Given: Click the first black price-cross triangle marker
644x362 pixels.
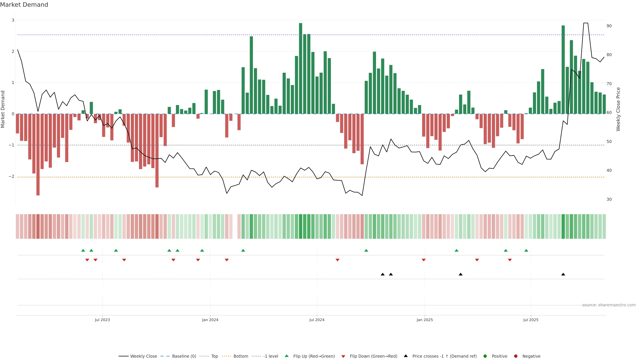Looking at the screenshot, I should [383, 274].
